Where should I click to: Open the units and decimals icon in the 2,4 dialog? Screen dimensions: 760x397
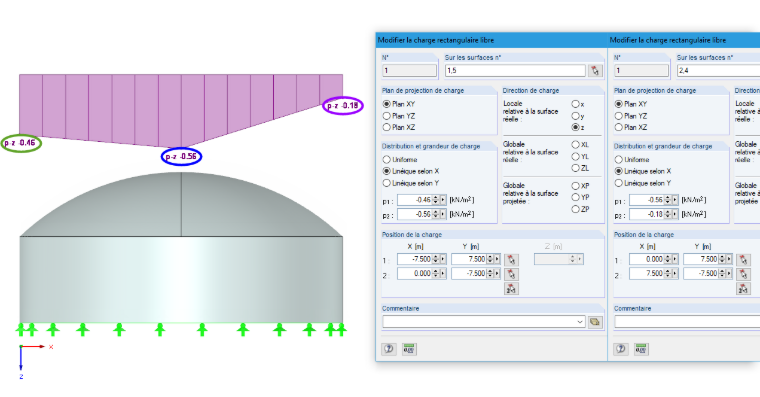tap(641, 349)
